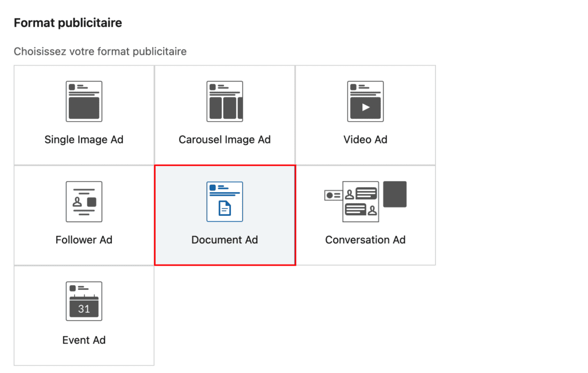Click the Follower Ad profile icon
Screen dimensions: 588x373
[84, 201]
